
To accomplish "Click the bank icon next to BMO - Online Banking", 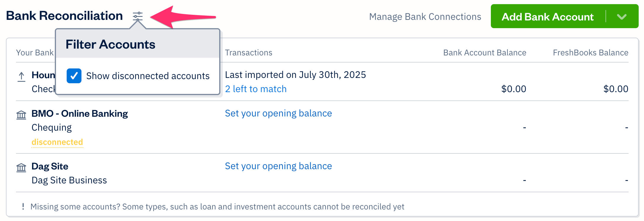I will tap(21, 115).
